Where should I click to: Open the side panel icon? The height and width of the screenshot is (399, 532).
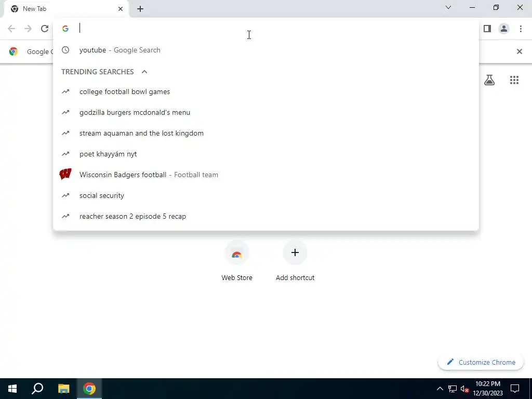(487, 29)
